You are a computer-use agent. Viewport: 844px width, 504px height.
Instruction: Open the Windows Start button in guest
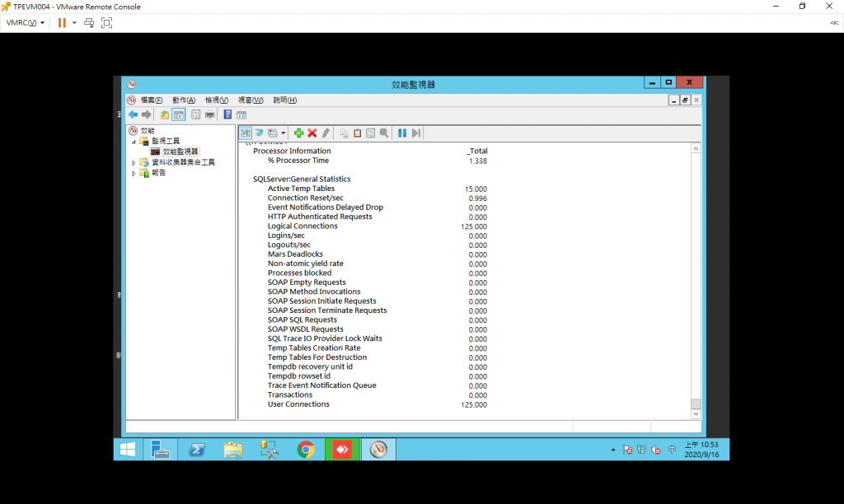coord(128,450)
